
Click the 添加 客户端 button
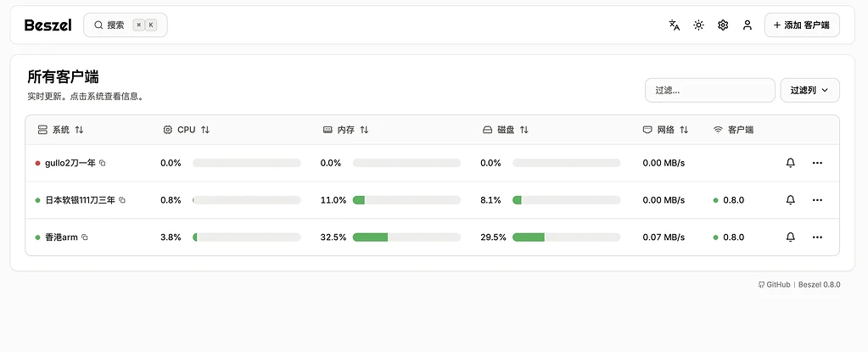tap(801, 25)
